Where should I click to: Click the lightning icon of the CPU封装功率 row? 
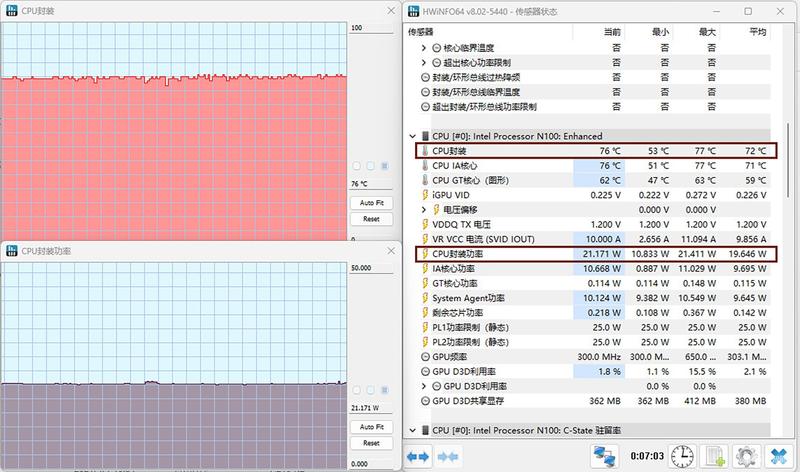pyautogui.click(x=425, y=254)
